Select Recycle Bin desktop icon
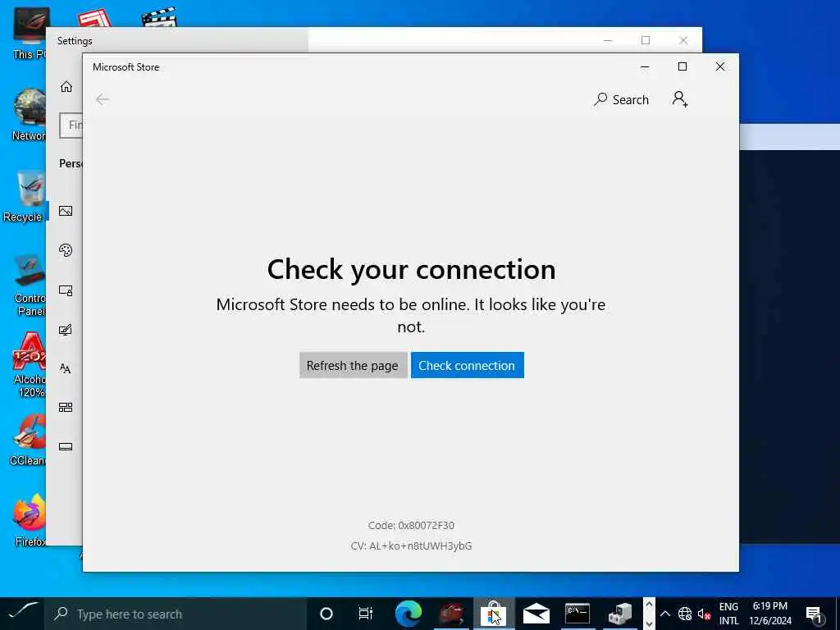Image resolution: width=840 pixels, height=630 pixels. 24,196
